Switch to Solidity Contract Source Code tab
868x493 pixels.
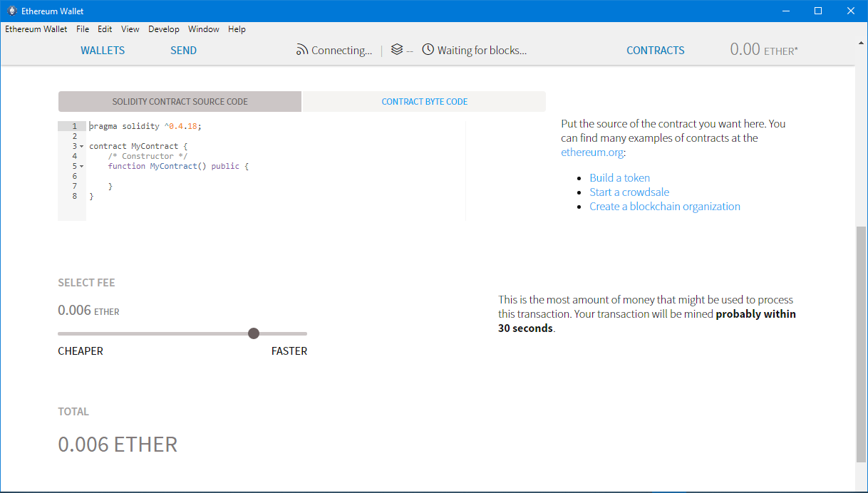pyautogui.click(x=180, y=101)
